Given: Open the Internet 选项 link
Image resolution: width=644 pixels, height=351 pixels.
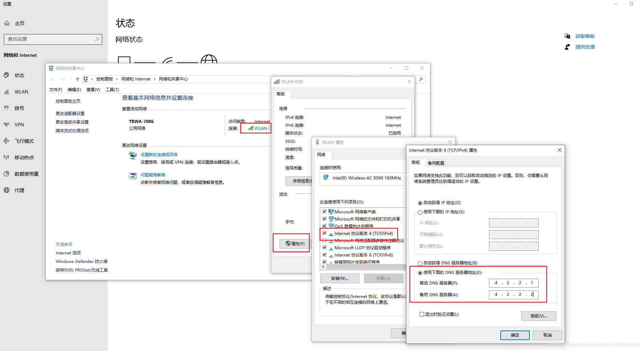Looking at the screenshot, I should click(x=68, y=253).
